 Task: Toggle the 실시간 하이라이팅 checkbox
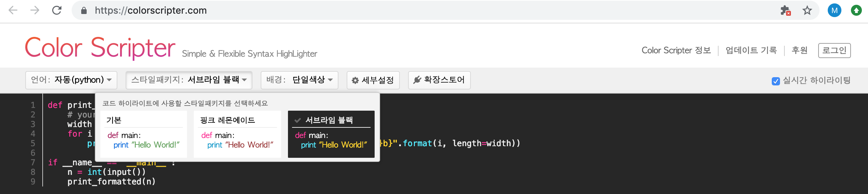click(776, 81)
